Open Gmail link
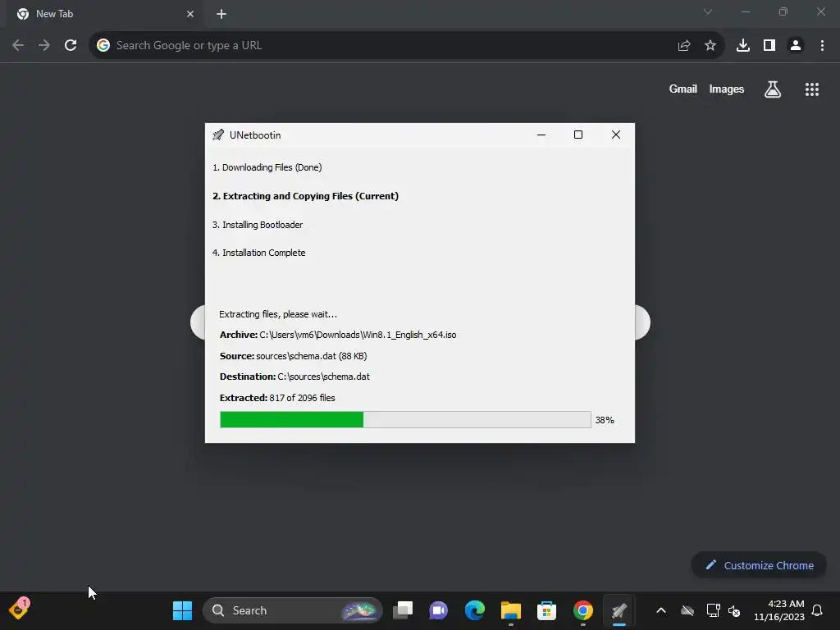This screenshot has height=630, width=840. [x=683, y=89]
